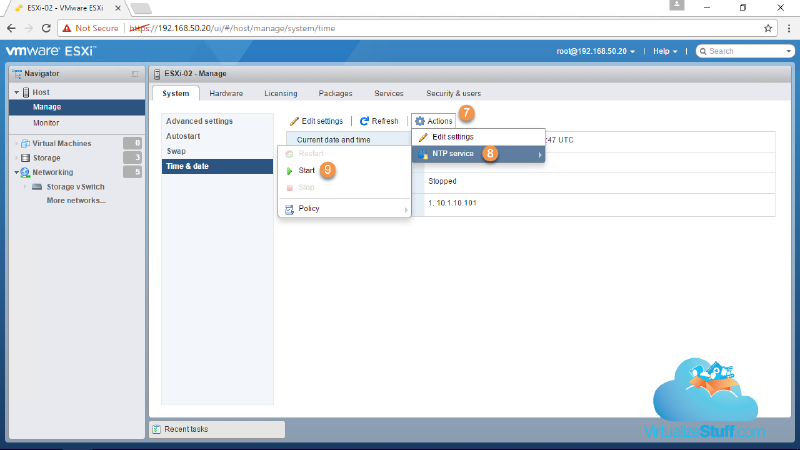Open Advanced settings in System sidebar
The image size is (800, 450).
199,121
